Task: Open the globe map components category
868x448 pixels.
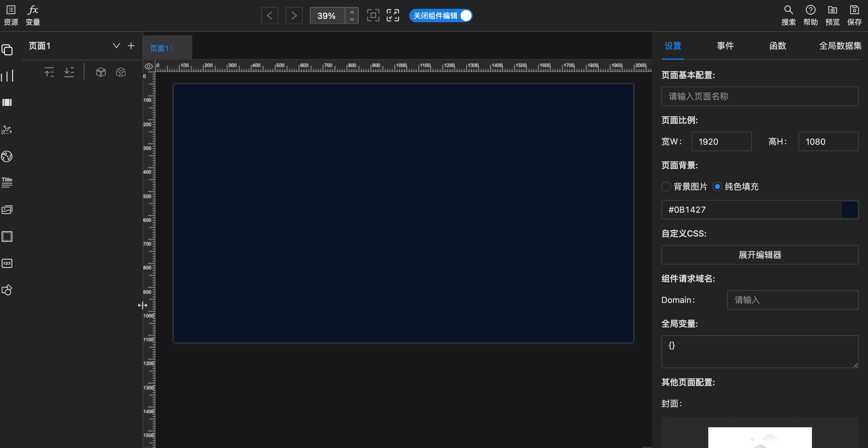Action: click(7, 156)
